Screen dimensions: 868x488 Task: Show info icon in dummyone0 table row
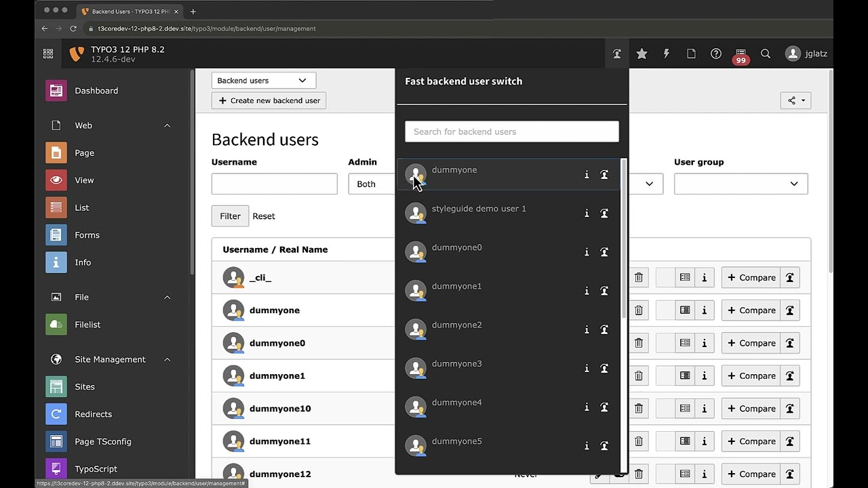coord(704,343)
